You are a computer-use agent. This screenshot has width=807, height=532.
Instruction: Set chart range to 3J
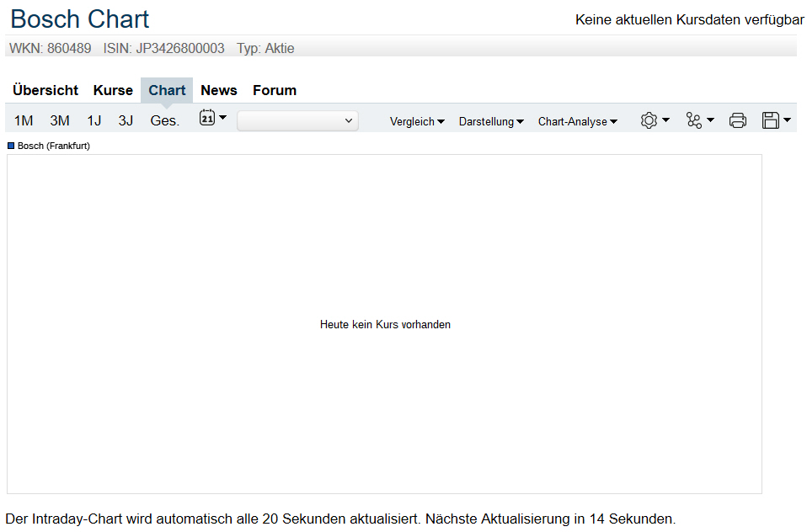pyautogui.click(x=126, y=120)
